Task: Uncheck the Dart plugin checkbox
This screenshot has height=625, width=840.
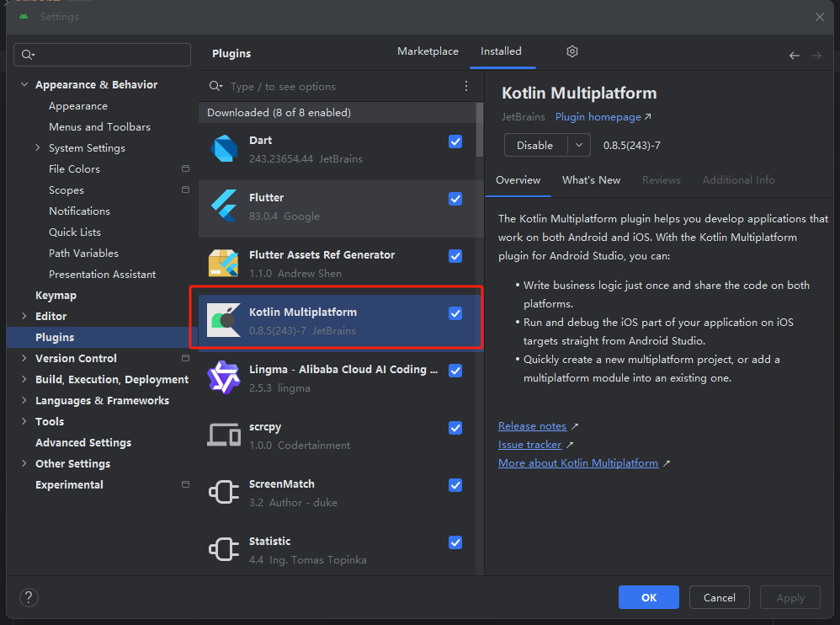Action: point(455,142)
